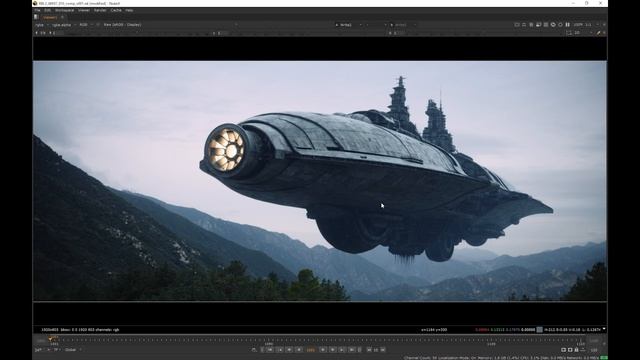Viewport: 640px width, 360px height.
Task: Open the Viewer menu
Action: (x=84, y=10)
